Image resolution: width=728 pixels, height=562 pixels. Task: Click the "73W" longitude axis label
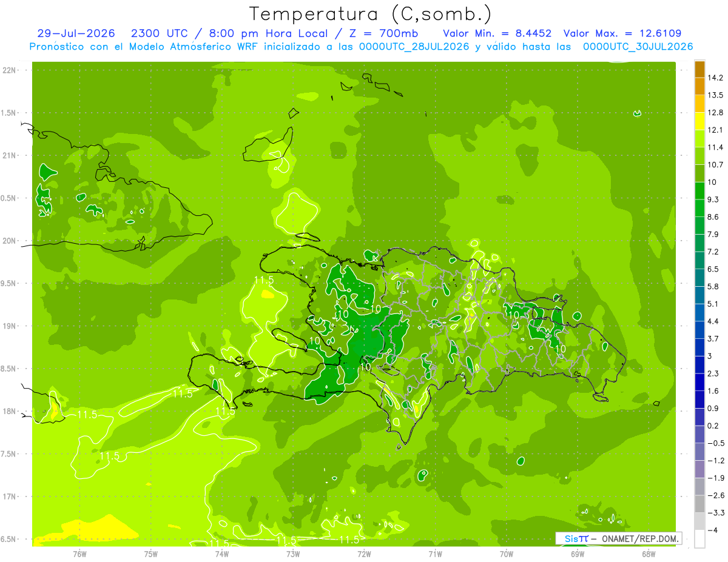(292, 553)
